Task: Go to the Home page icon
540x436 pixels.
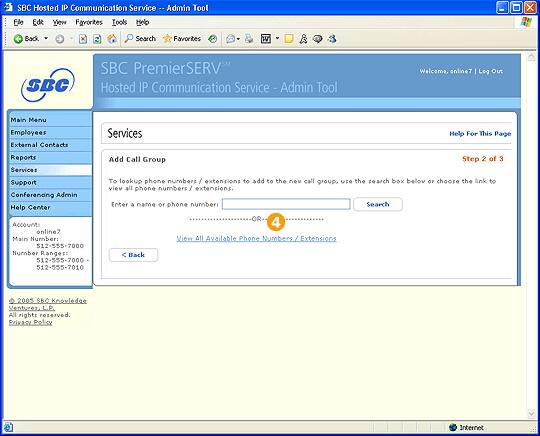Action: click(x=112, y=39)
